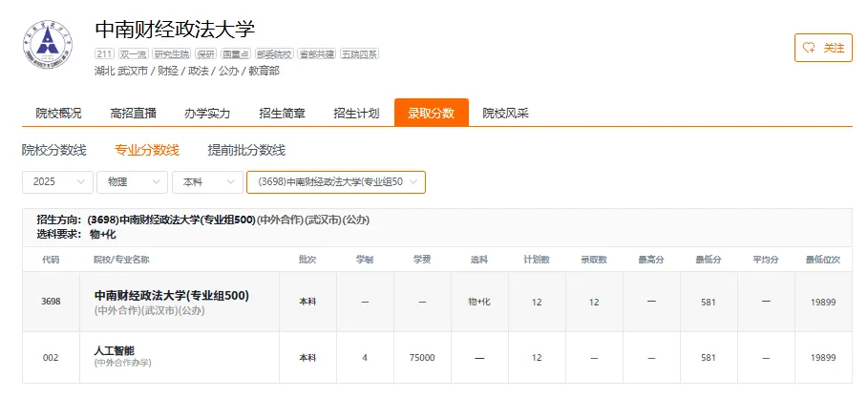Click 581 lowest score in 3698 row
Image resolution: width=868 pixels, height=398 pixels.
(x=709, y=303)
